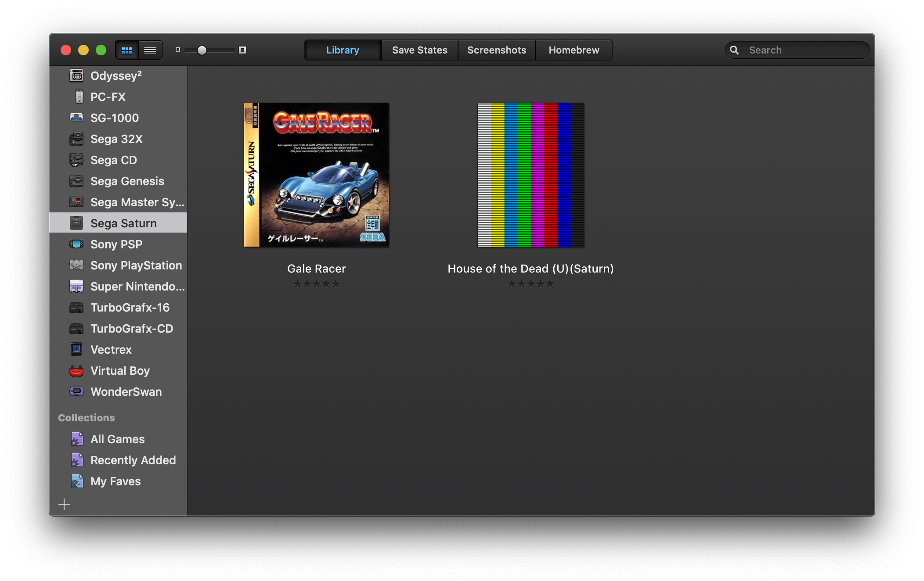Click the All Games collection icon
The image size is (924, 581).
[x=77, y=439]
